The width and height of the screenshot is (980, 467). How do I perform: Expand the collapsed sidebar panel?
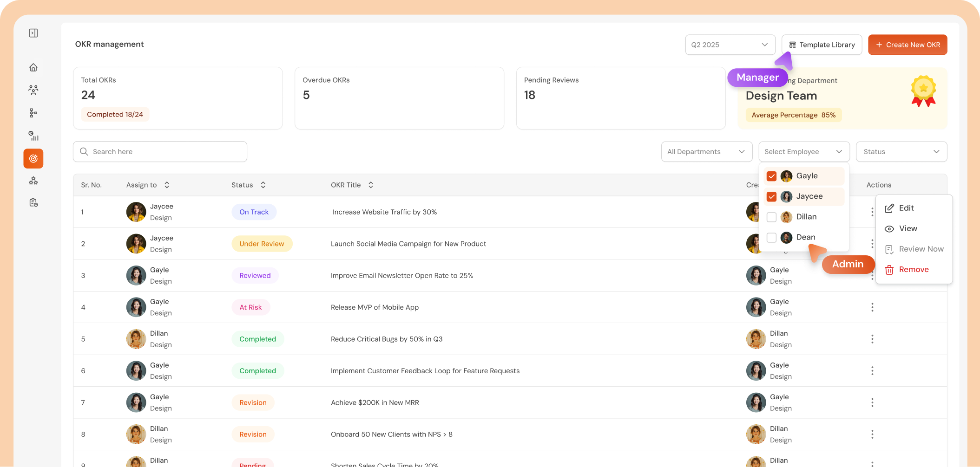pos(33,33)
